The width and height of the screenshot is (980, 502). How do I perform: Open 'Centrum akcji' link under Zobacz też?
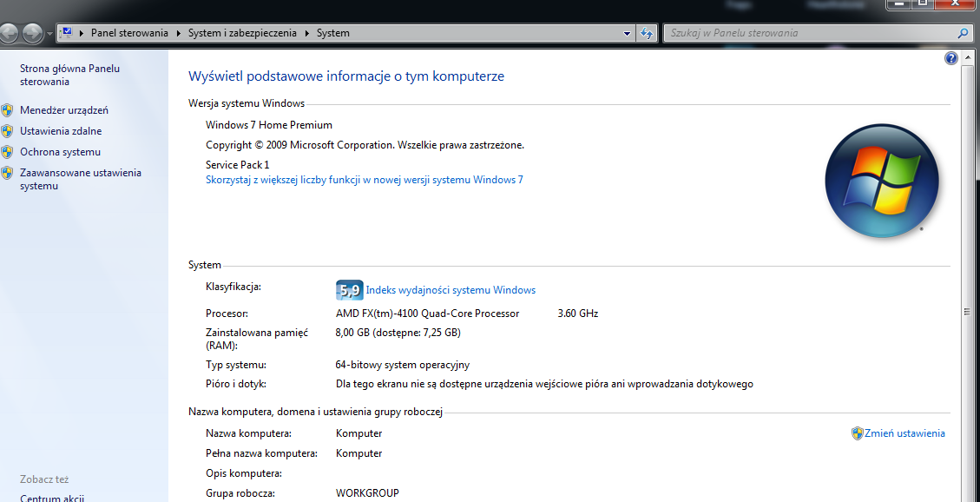(52, 499)
